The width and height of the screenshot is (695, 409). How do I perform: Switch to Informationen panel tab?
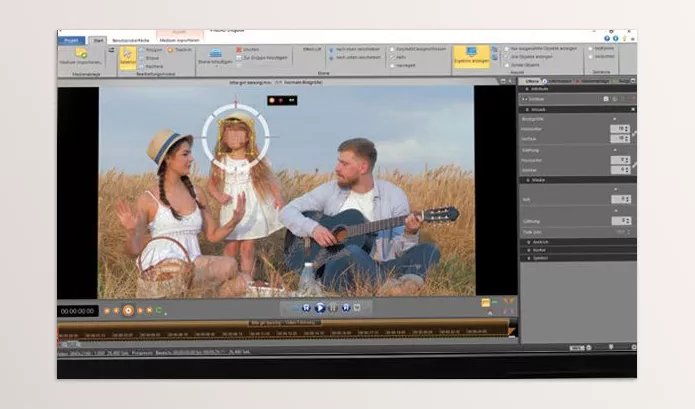(558, 81)
